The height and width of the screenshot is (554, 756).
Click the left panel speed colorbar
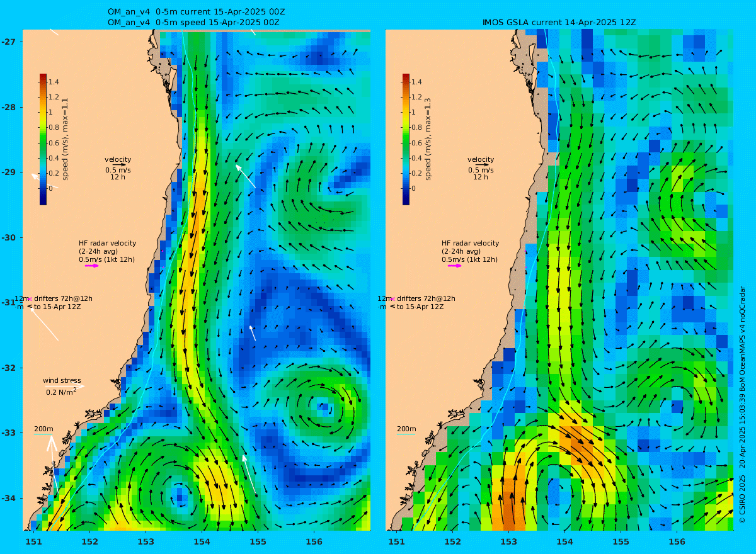click(x=43, y=139)
